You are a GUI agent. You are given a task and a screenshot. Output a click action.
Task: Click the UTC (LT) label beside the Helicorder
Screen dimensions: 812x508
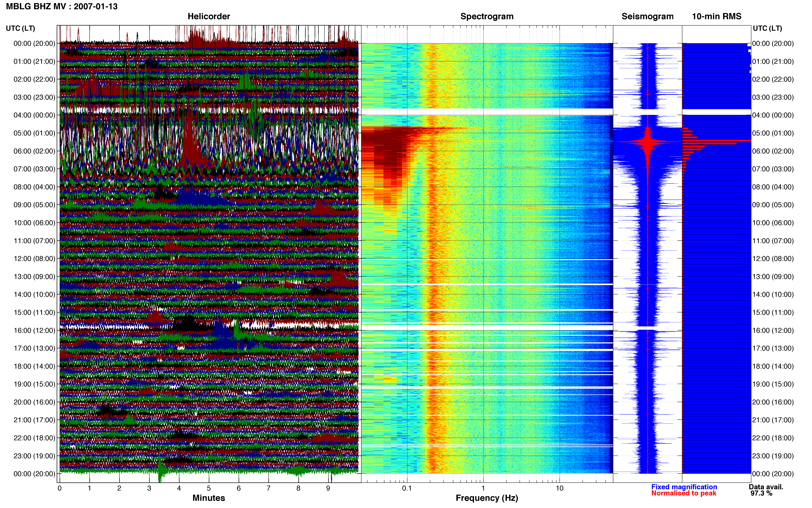[21, 28]
